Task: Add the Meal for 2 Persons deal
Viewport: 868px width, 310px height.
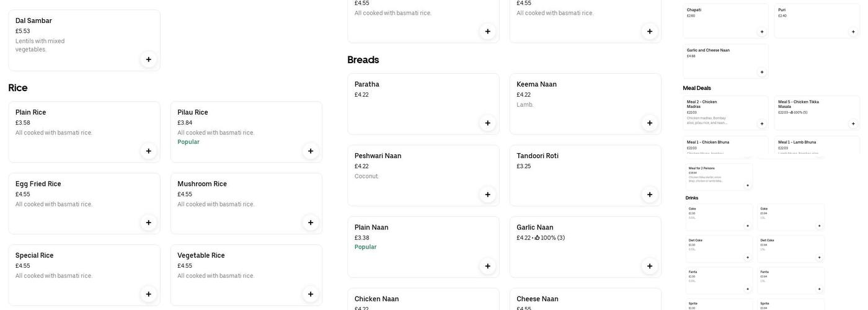Action: pos(747,185)
